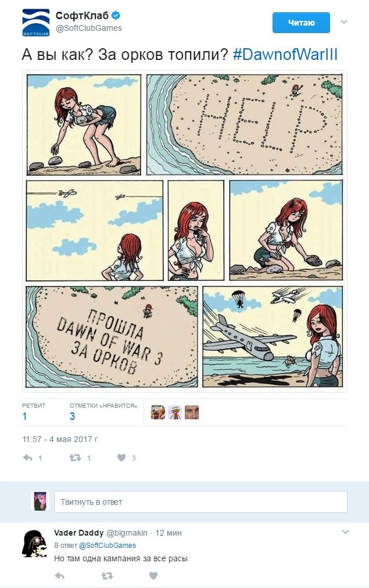The height and width of the screenshot is (588, 369).
Task: View the retweet count under РЕТВИТ
Action: tap(25, 416)
